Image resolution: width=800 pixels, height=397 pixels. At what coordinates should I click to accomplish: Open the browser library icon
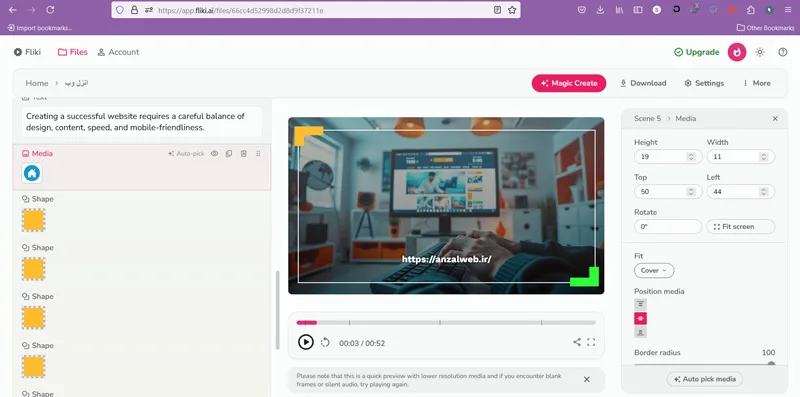619,10
